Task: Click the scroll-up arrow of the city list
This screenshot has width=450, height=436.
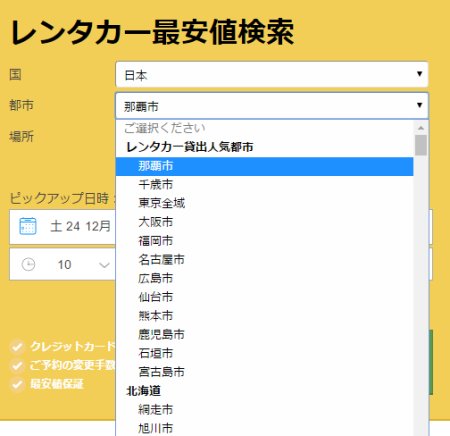Action: click(x=421, y=128)
